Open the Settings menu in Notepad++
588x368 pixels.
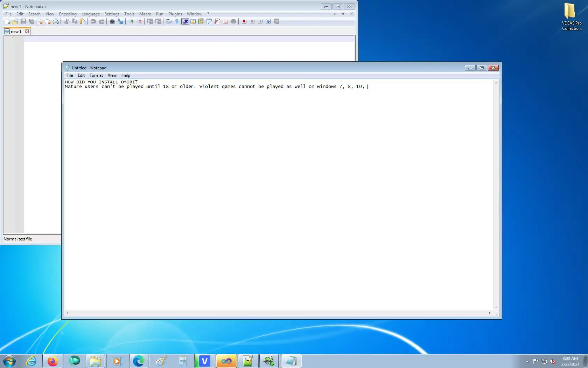coord(112,14)
